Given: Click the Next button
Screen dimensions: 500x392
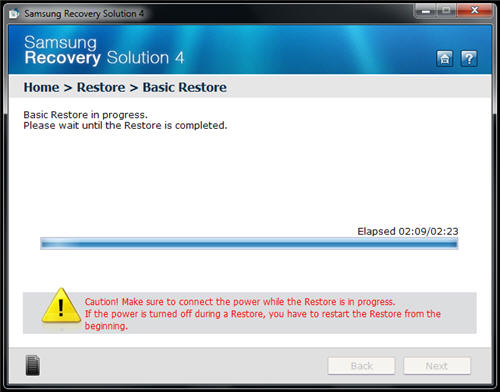Looking at the screenshot, I should coord(437,366).
